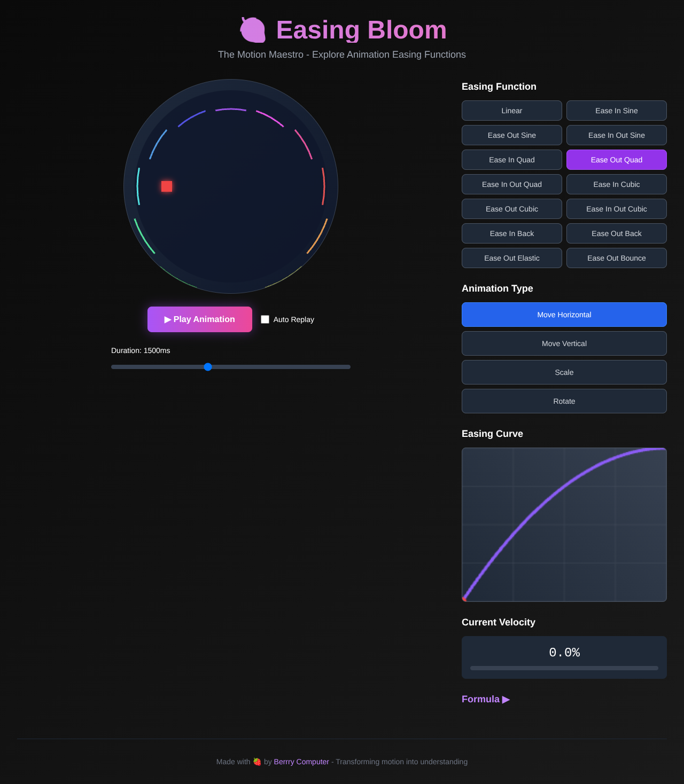The width and height of the screenshot is (684, 784).
Task: Select the Ease In Back easing
Action: tap(511, 233)
